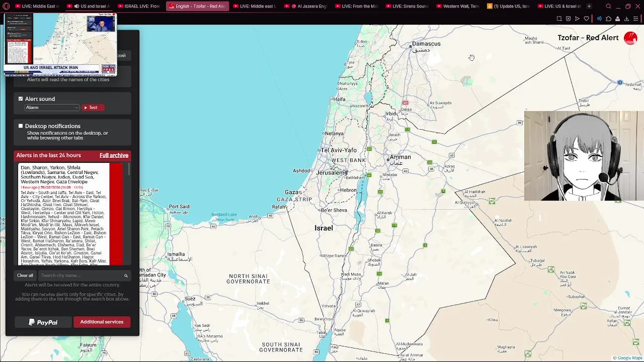Screen dimensions: 644x362
Task: Click the 'Alerts in the last 24 hours' header
Action: point(48,155)
